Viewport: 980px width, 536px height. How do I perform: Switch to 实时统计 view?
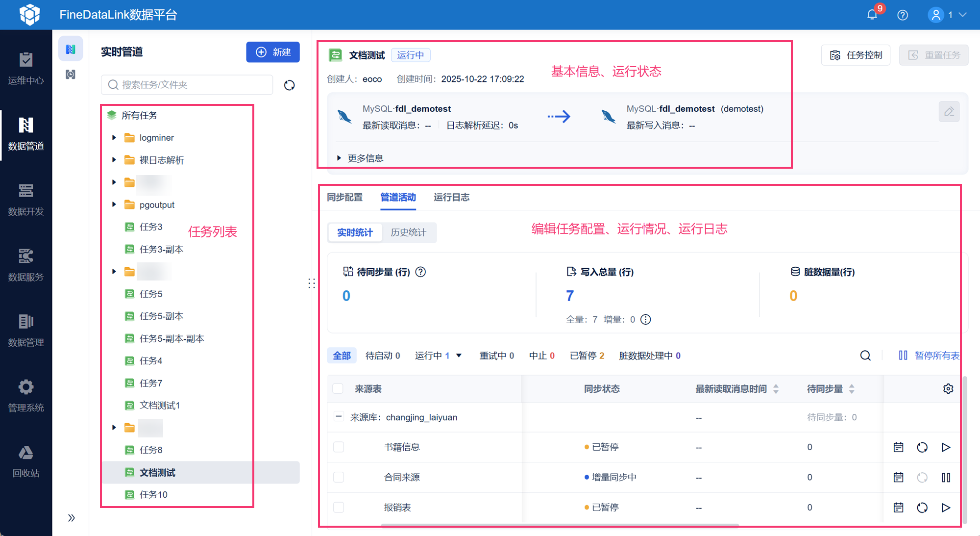pos(355,232)
